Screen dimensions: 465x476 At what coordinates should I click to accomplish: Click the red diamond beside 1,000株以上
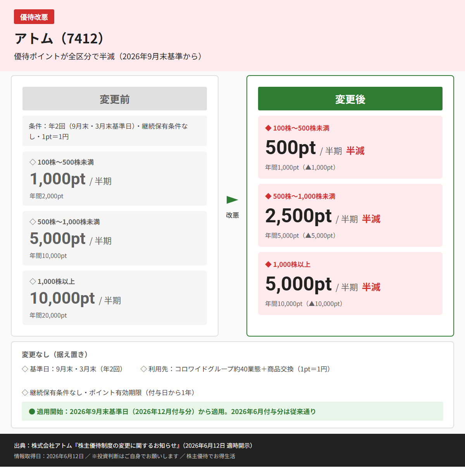(x=268, y=265)
